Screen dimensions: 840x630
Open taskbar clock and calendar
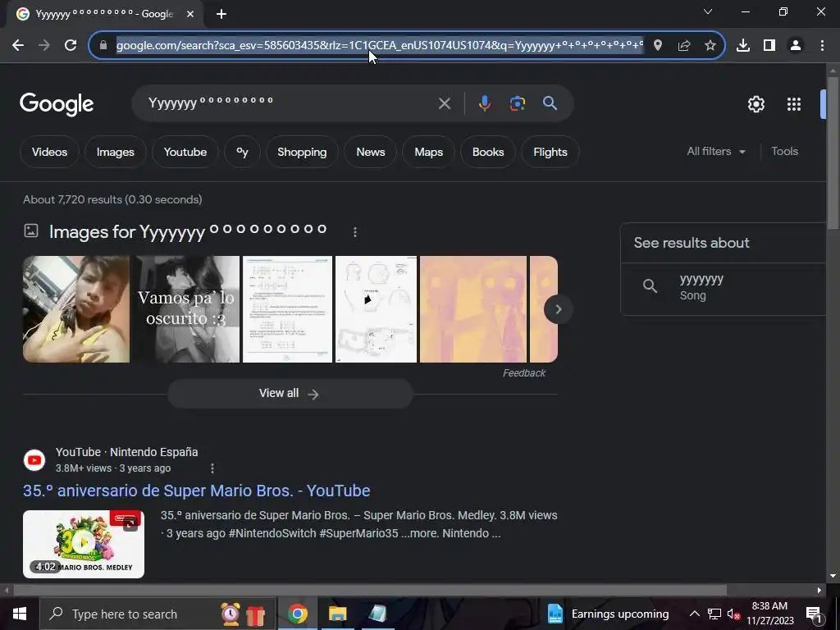(769, 614)
